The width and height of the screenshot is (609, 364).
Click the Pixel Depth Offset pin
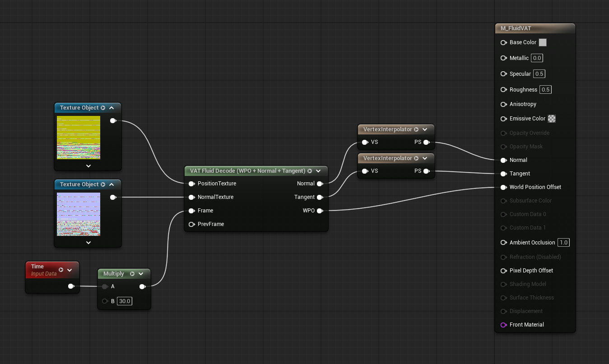coord(503,271)
